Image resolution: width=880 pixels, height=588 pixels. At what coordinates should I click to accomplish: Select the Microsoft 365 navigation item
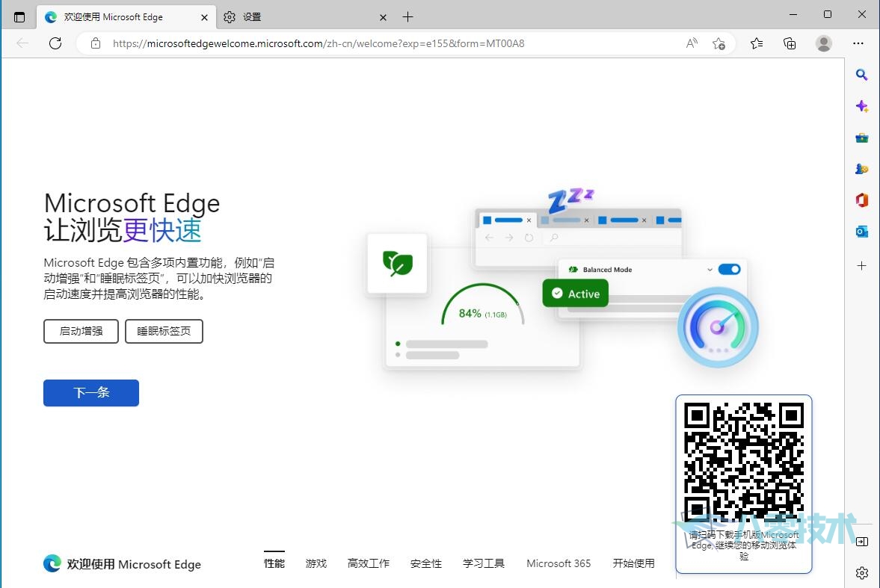pyautogui.click(x=559, y=563)
